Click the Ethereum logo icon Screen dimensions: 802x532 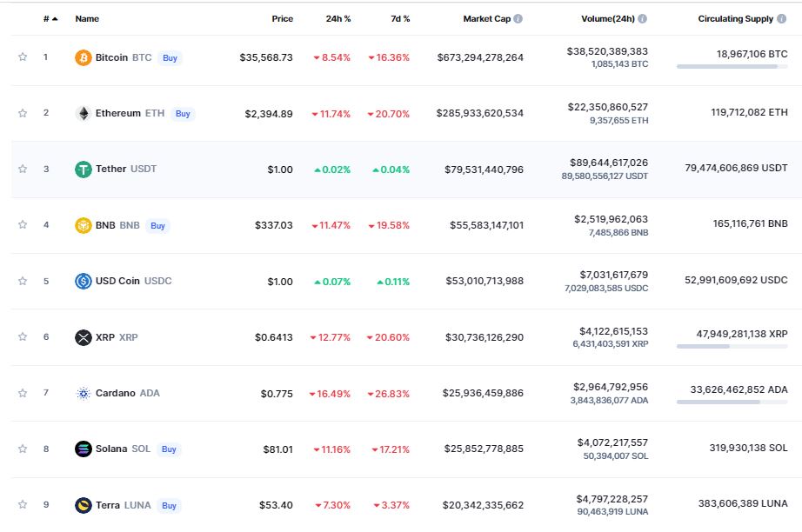pos(84,114)
